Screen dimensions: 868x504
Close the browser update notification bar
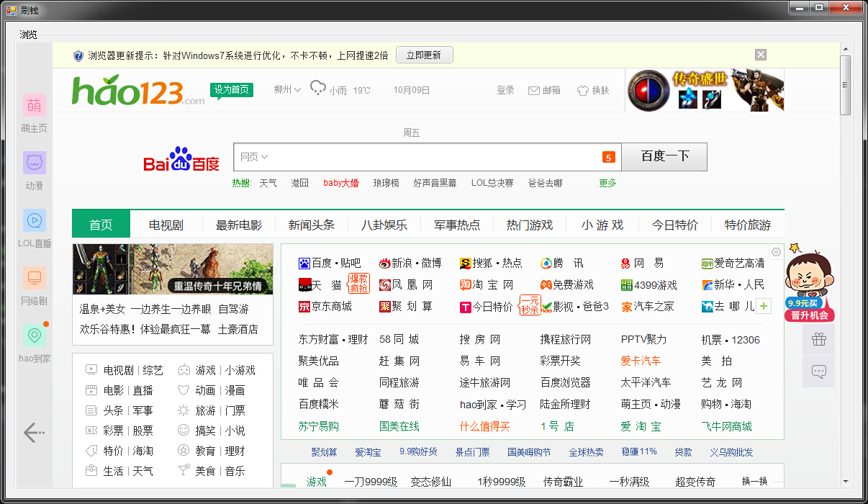[761, 55]
